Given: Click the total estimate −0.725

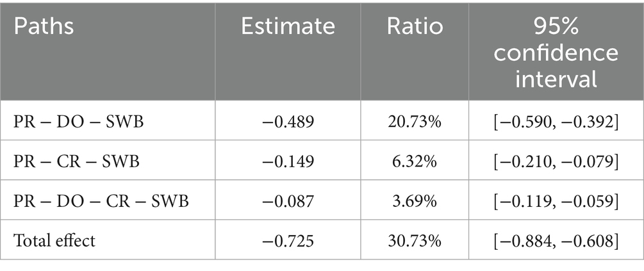Looking at the screenshot, I should tap(288, 241).
